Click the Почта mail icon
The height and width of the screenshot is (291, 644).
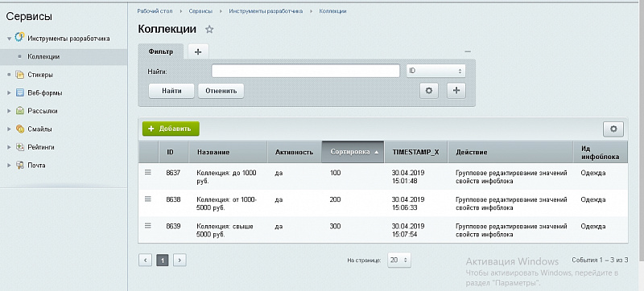pos(19,165)
